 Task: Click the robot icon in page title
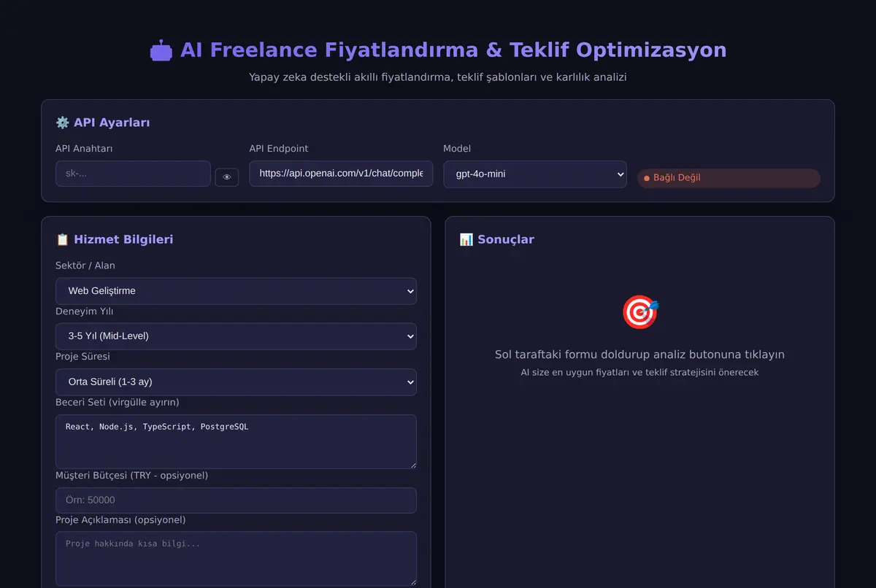161,50
